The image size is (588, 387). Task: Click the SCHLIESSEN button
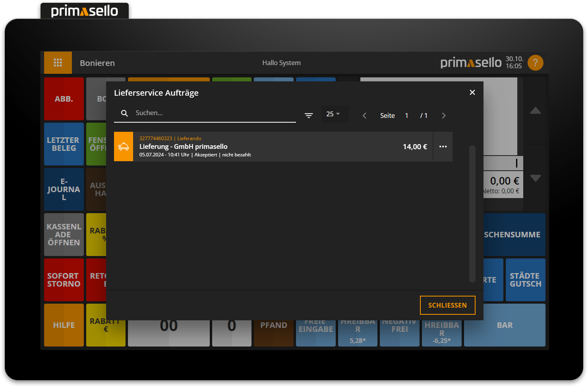[x=447, y=305]
